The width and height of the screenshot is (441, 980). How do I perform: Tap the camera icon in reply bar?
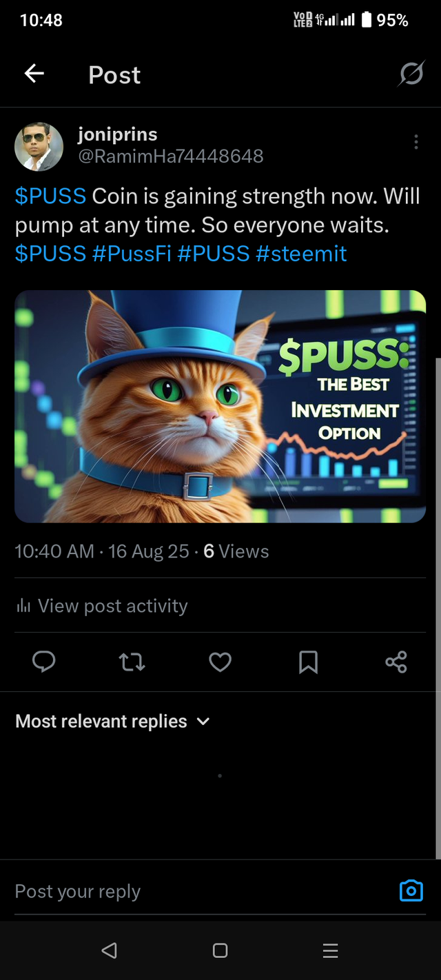tap(411, 890)
